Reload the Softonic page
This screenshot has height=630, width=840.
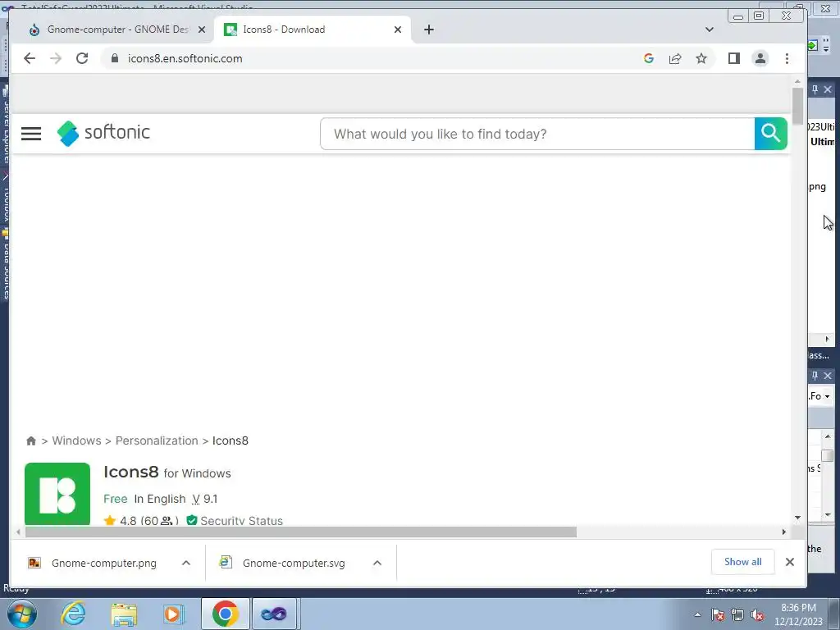82,58
